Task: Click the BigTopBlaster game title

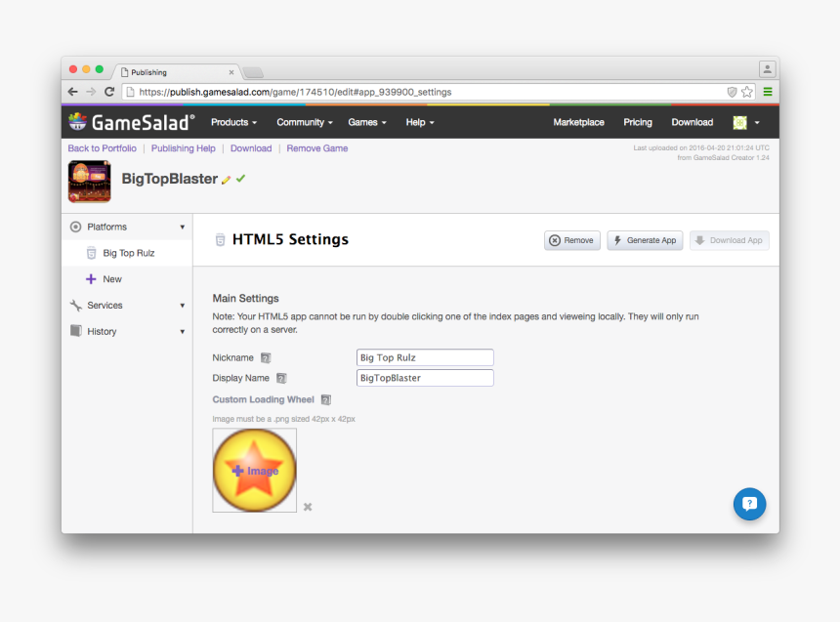Action: coord(169,179)
